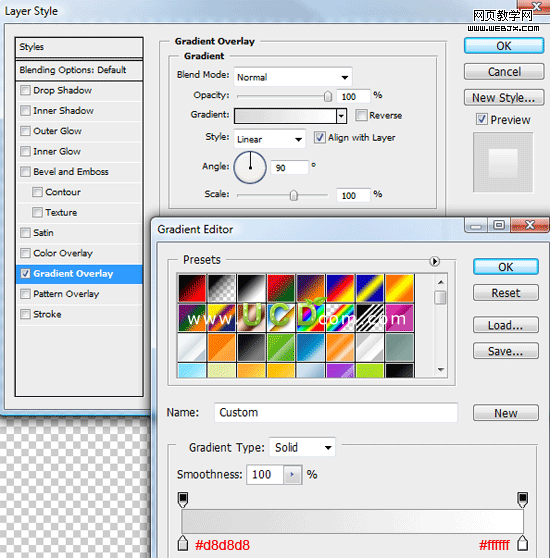This screenshot has height=558, width=550.
Task: Click the New Style... button
Action: [x=504, y=98]
